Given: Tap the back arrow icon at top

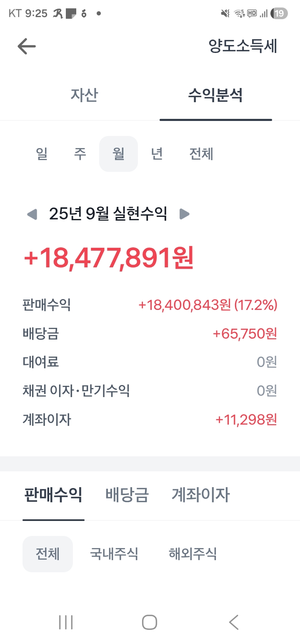Looking at the screenshot, I should click(x=27, y=46).
